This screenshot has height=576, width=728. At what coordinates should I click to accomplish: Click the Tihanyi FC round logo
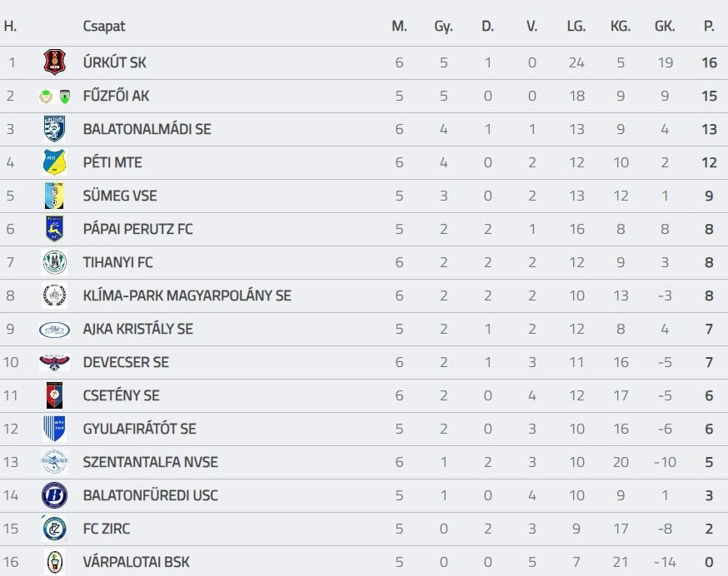click(54, 262)
